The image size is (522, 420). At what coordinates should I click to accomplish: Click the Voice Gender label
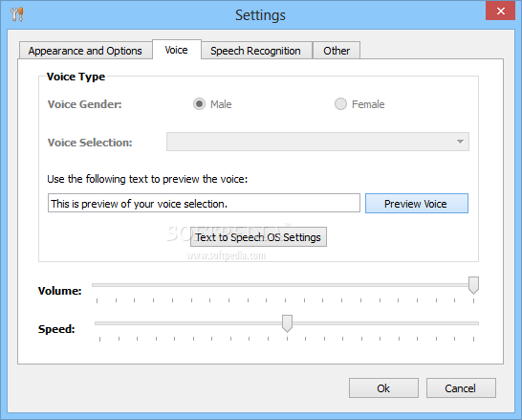tap(84, 104)
